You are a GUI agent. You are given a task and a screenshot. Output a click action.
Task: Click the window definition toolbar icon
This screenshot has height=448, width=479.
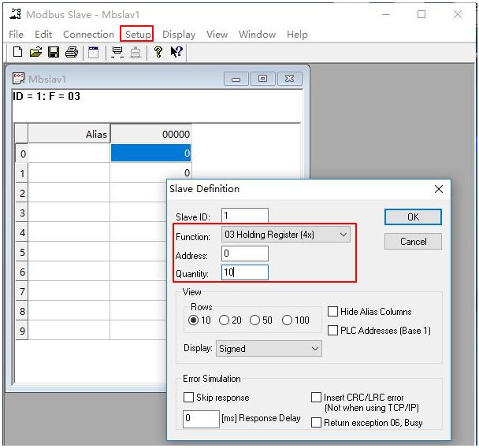[x=94, y=52]
